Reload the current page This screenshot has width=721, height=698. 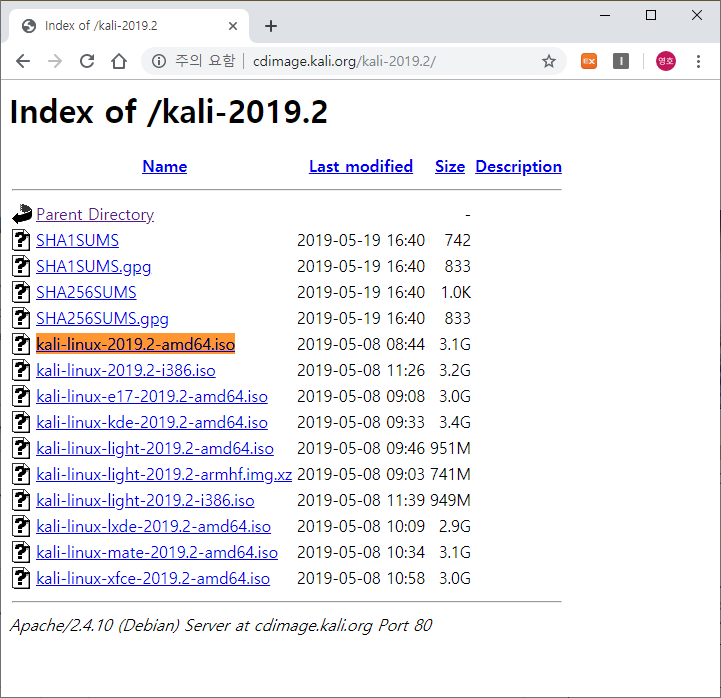tap(87, 61)
